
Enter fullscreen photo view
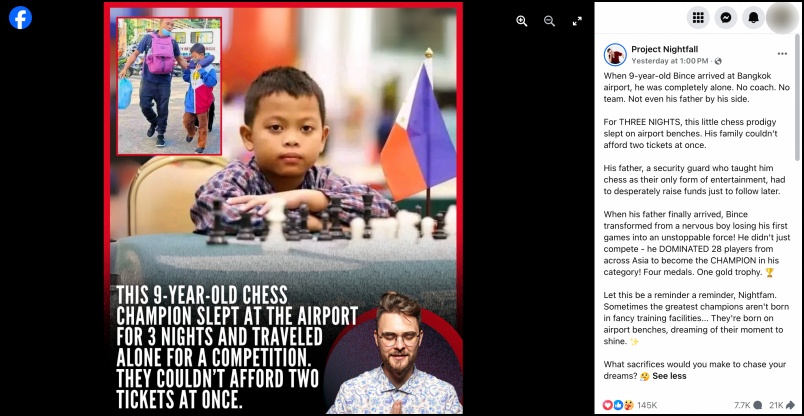[x=577, y=21]
